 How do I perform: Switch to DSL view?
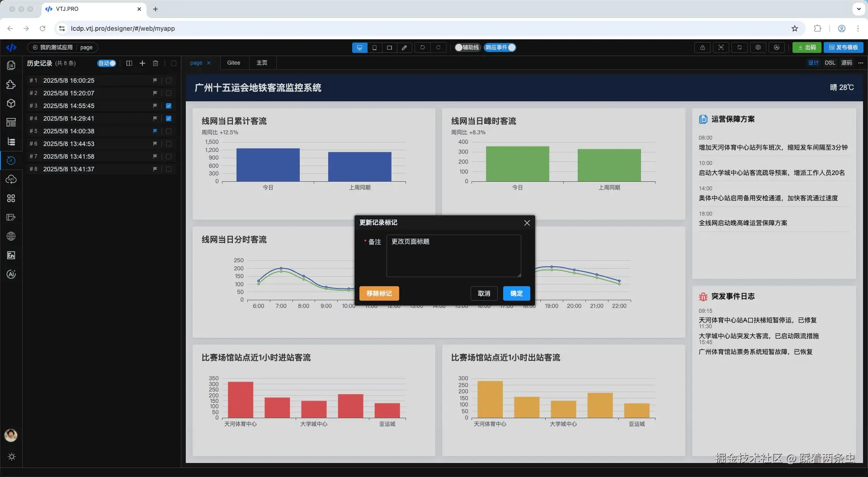(830, 63)
